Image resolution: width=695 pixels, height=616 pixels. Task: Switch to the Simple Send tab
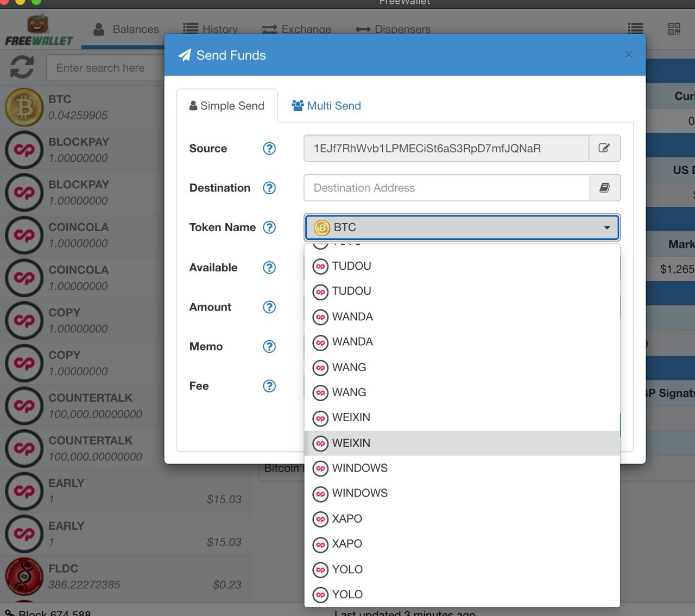pyautogui.click(x=227, y=106)
